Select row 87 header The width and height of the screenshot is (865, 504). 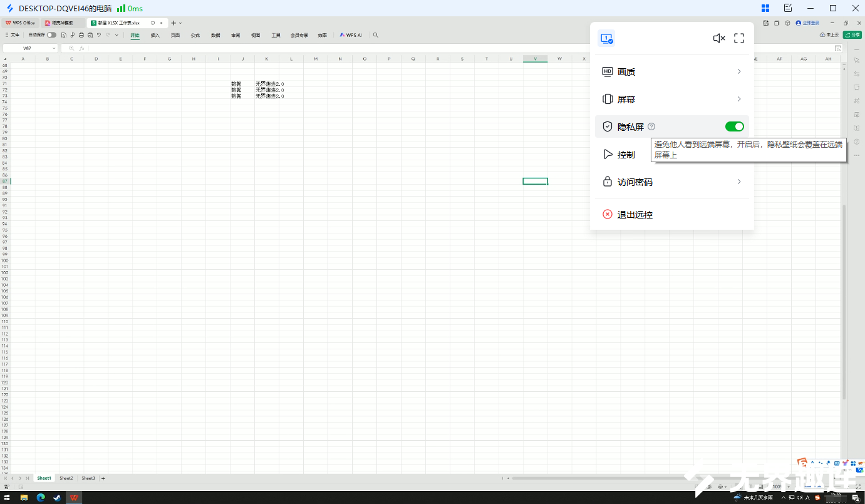coord(5,181)
